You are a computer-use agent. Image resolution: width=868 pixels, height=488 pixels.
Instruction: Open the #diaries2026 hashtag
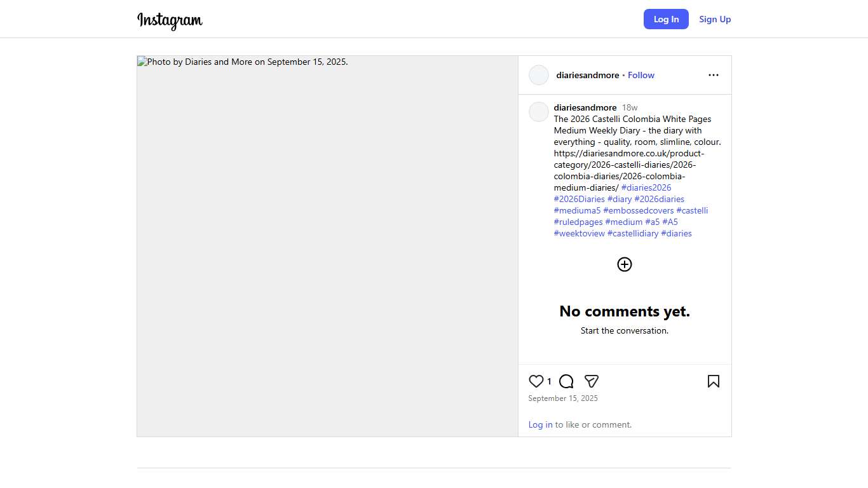(646, 187)
